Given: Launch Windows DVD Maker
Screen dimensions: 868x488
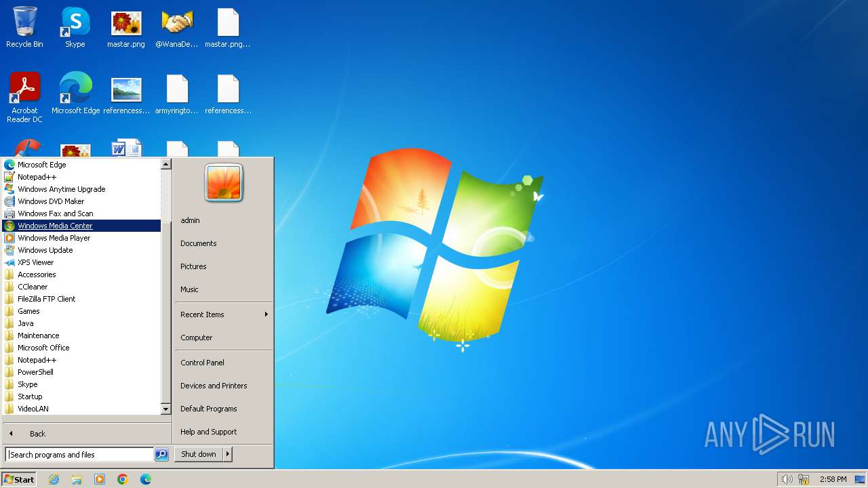Looking at the screenshot, I should pos(81,201).
